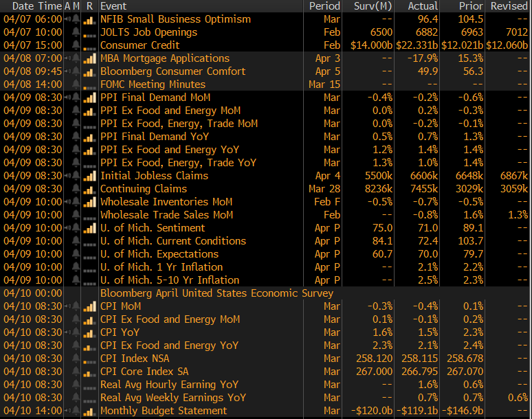Click the alert bell for JOLTS Job Openings
532x419 pixels.
coord(76,32)
